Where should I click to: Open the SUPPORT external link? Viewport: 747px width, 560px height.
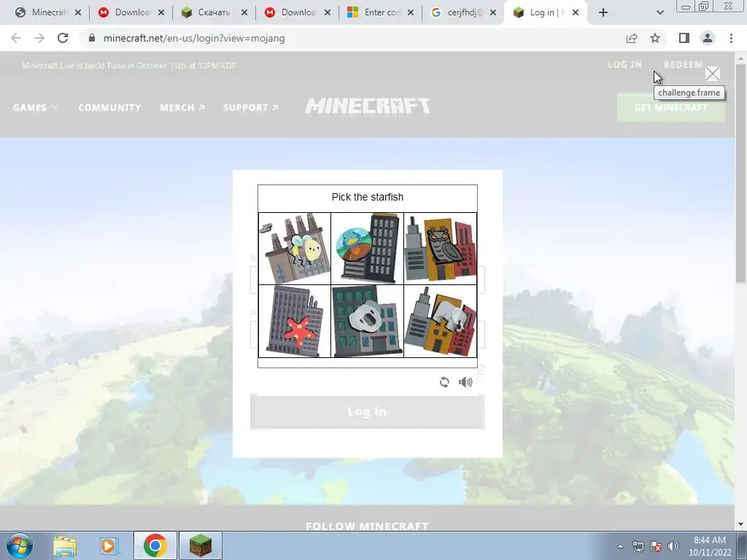pyautogui.click(x=251, y=108)
